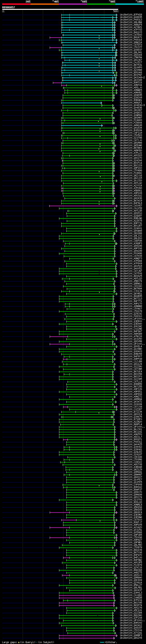Select the UniRef100_Q41834 label
Image resolution: width=146 pixels, height=644 pixels.
131,128
